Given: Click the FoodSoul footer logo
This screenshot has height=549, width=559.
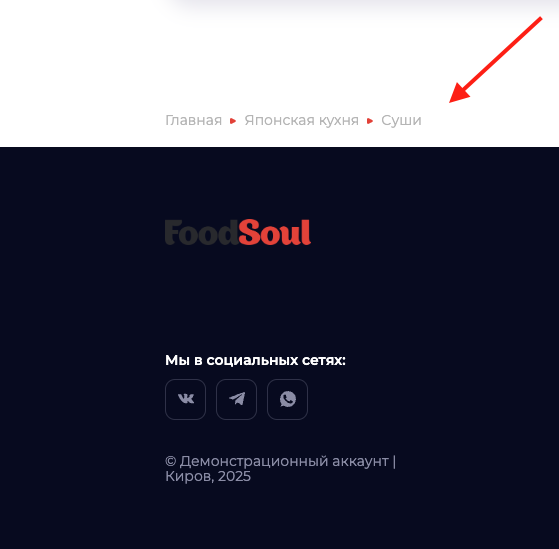Looking at the screenshot, I should point(238,232).
